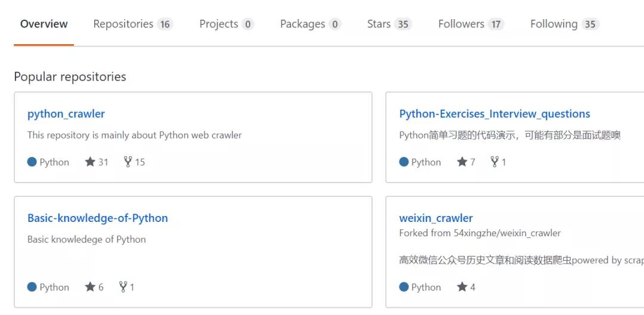
Task: Open Basic-knowledge-of-Python repository link
Action: (97, 218)
